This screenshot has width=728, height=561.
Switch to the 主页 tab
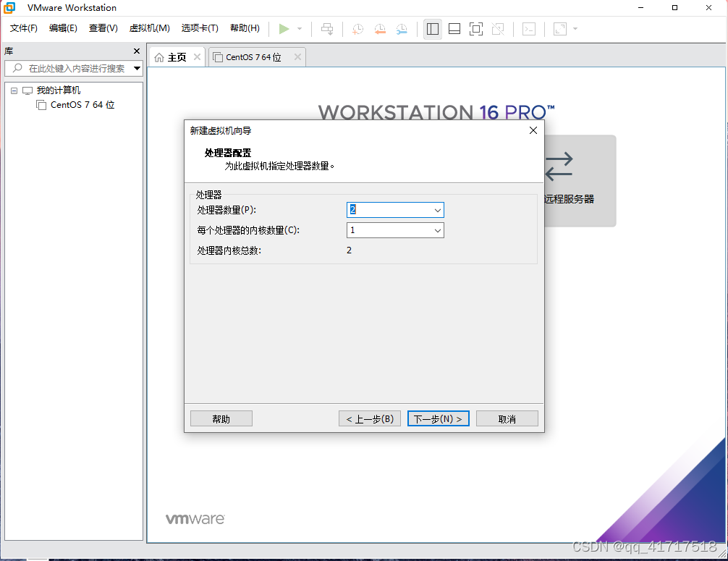pos(177,57)
